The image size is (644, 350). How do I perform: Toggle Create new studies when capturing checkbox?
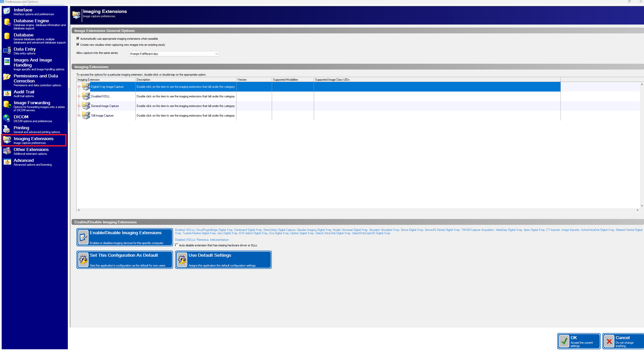pyautogui.click(x=78, y=45)
